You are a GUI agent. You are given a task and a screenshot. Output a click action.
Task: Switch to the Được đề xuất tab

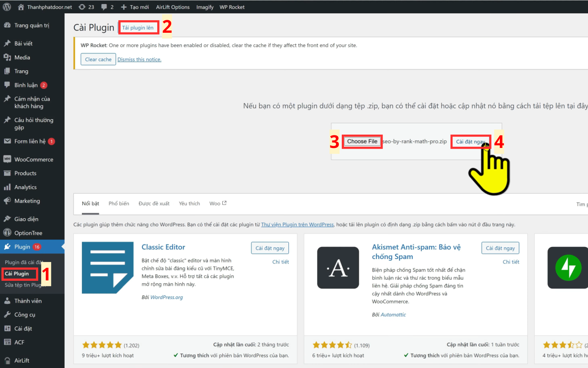pyautogui.click(x=154, y=204)
